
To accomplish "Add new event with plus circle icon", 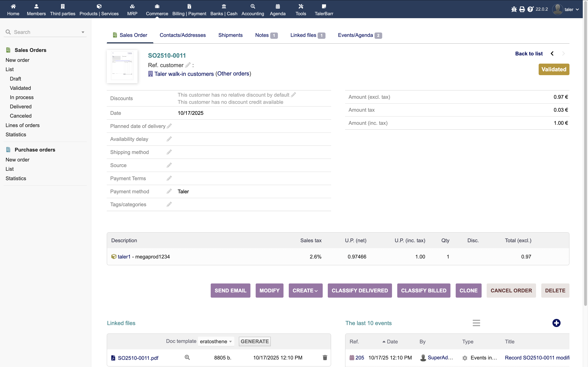I will click(x=556, y=323).
